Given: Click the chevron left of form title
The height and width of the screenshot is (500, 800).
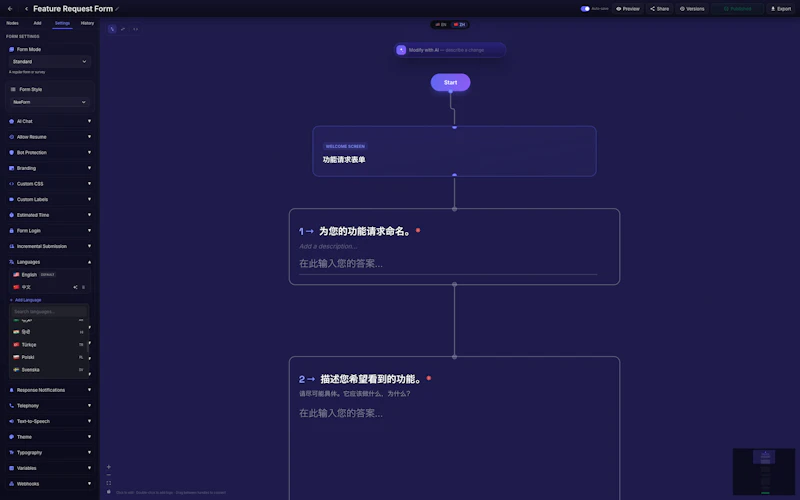Looking at the screenshot, I should [26, 9].
